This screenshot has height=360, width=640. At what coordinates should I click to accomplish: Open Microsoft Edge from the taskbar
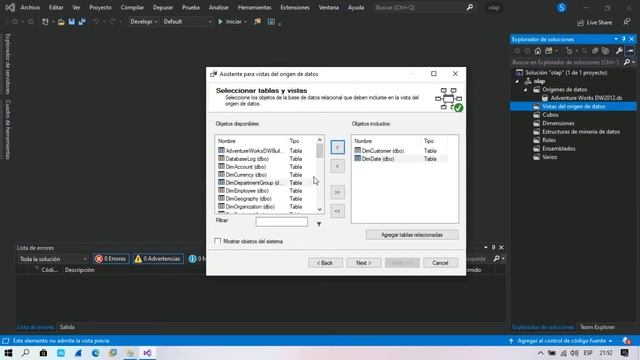coord(96,353)
